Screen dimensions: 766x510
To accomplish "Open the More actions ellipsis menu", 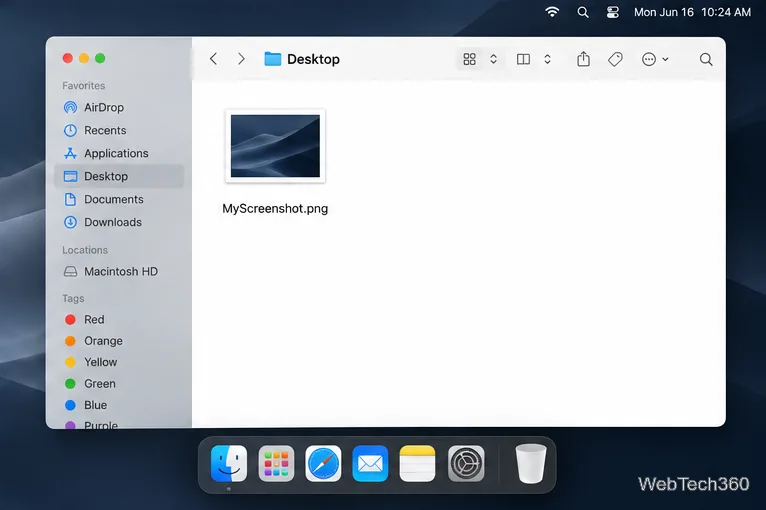I will tap(649, 59).
